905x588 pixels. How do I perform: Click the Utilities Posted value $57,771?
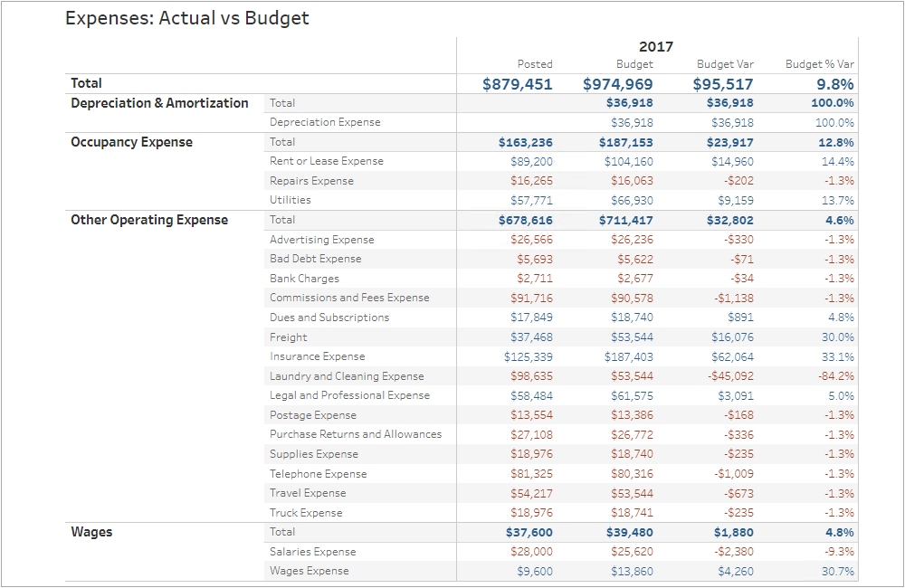(531, 201)
